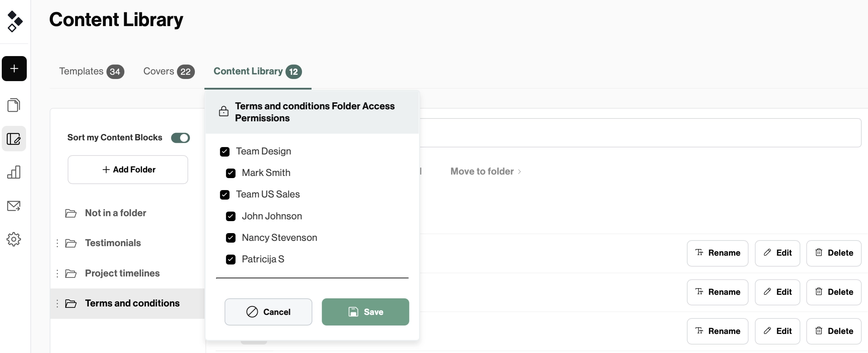Click the plus create button in sidebar
Viewport: 868px width, 353px height.
click(x=14, y=68)
